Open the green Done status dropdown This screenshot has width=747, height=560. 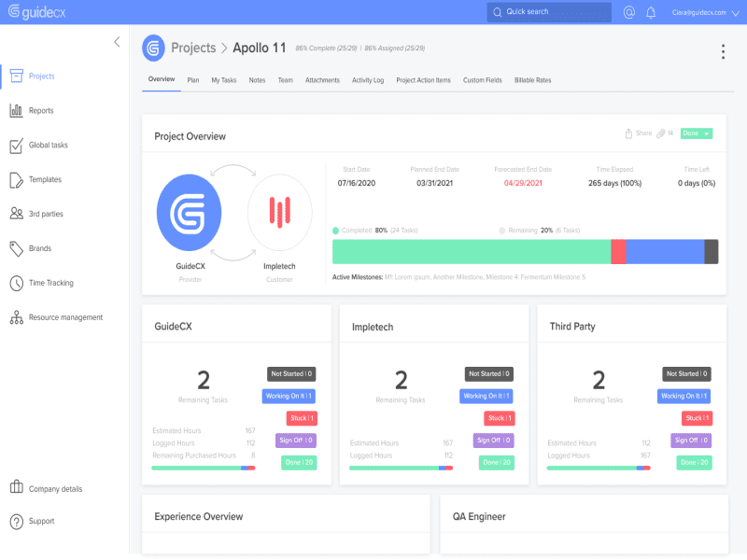point(696,133)
